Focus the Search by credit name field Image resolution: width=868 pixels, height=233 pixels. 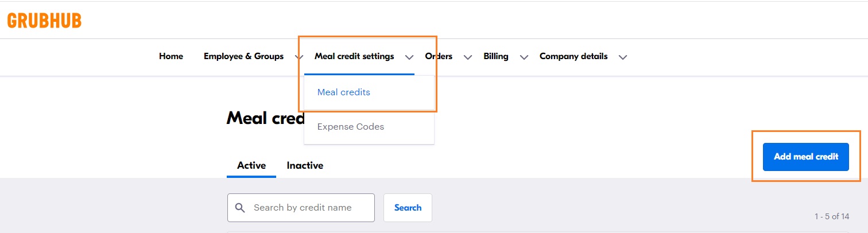coord(310,208)
